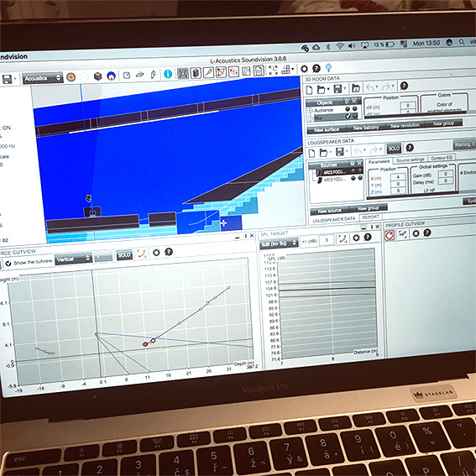The height and width of the screenshot is (476, 476).
Task: Click the X (m) position input field
Action: tap(397, 177)
